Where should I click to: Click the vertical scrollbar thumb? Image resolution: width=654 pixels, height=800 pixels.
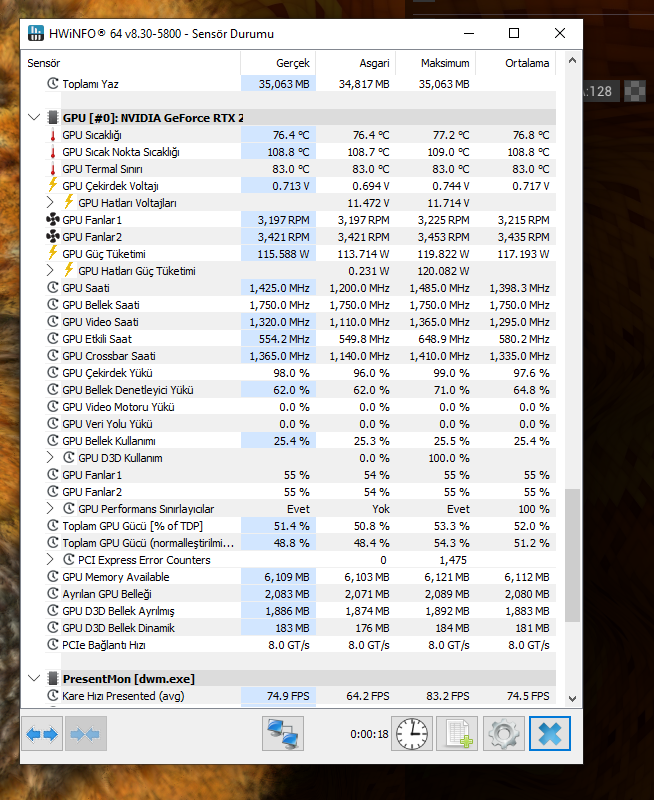[x=572, y=556]
